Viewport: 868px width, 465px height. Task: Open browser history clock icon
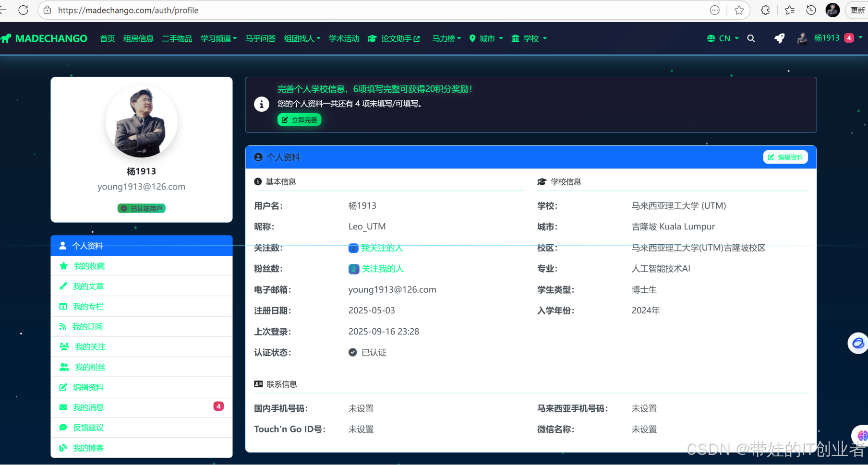(x=811, y=10)
